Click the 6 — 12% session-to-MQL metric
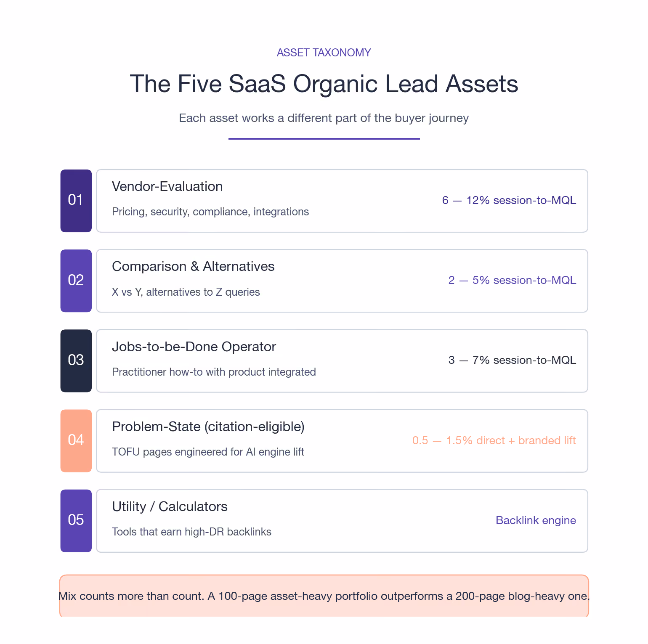The height and width of the screenshot is (644, 648). tap(509, 200)
